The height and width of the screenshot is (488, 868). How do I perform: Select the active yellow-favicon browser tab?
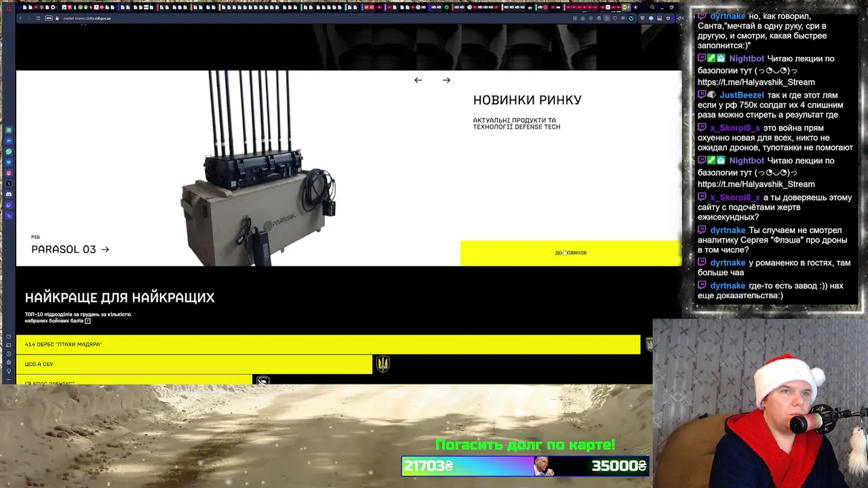pos(625,7)
